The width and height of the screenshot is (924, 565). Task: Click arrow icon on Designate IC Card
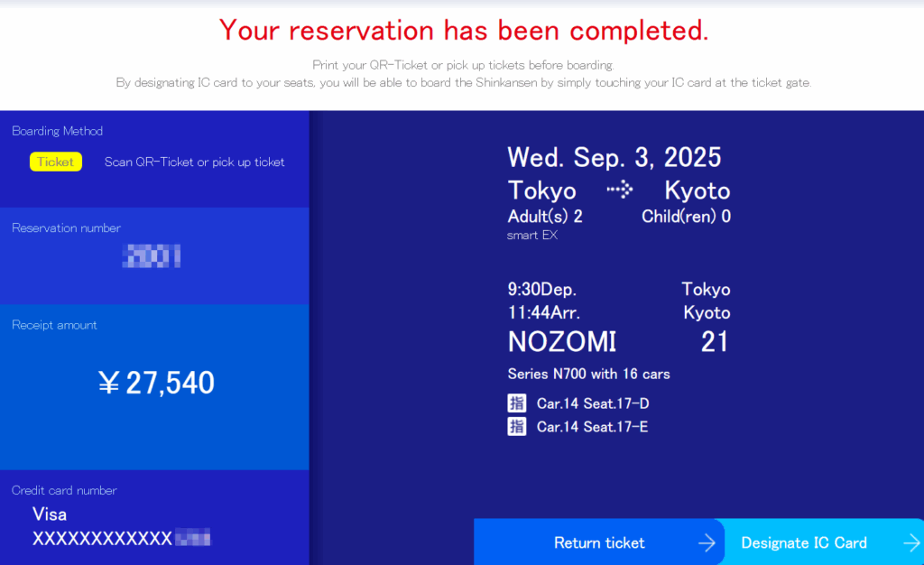911,542
